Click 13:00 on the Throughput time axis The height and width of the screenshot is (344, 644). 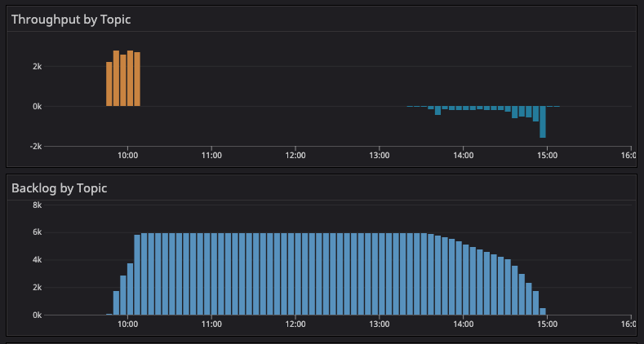tap(379, 156)
